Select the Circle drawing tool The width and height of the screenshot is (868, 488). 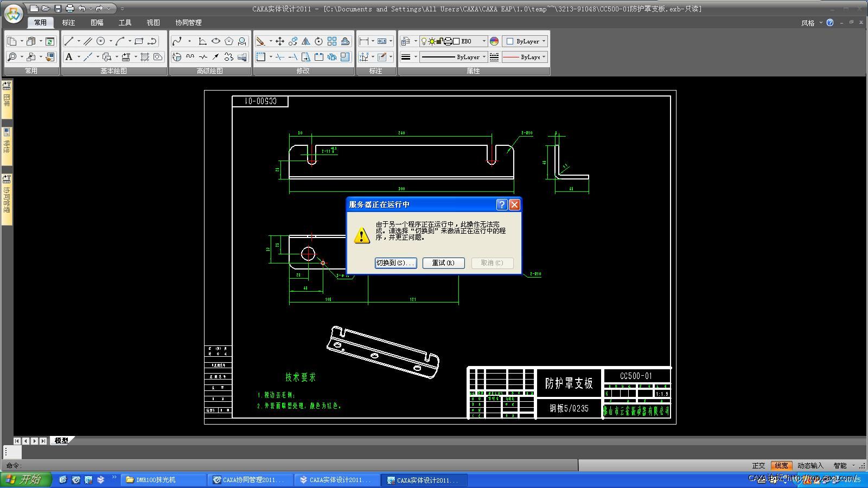click(x=101, y=41)
